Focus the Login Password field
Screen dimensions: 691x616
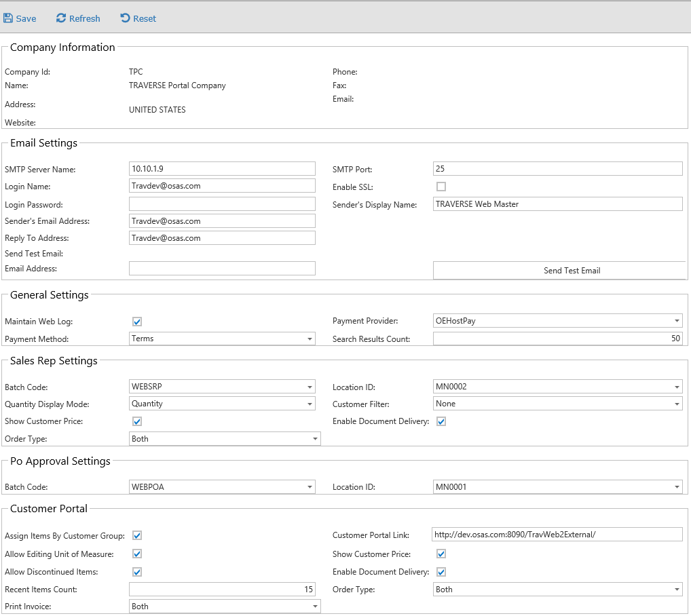(x=222, y=204)
